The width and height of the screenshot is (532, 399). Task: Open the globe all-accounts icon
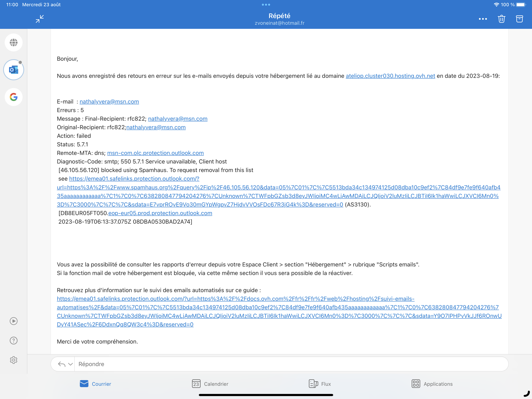[x=14, y=43]
